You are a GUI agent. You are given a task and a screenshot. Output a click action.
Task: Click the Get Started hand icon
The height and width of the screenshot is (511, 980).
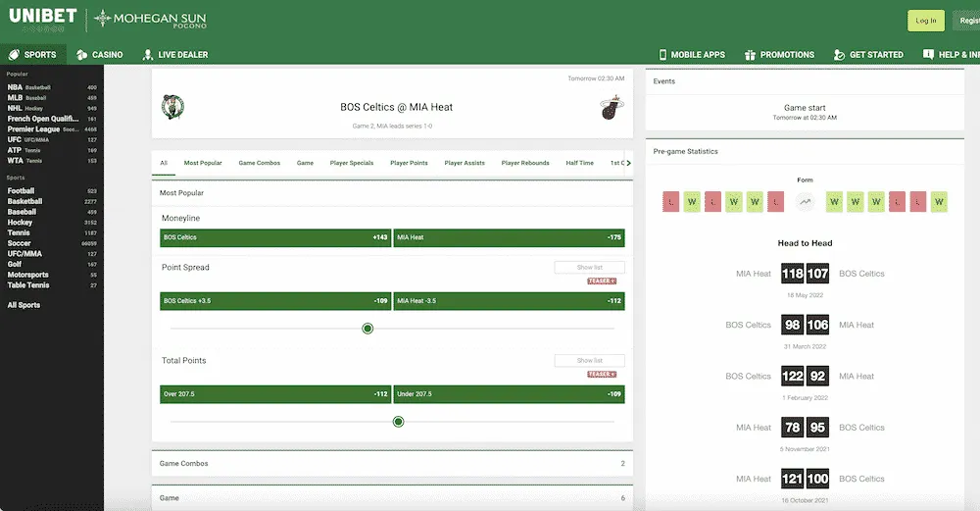point(840,55)
